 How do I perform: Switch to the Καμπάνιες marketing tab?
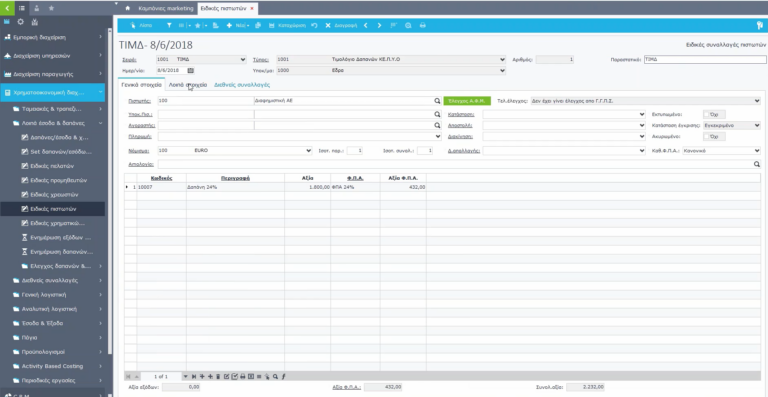(166, 8)
